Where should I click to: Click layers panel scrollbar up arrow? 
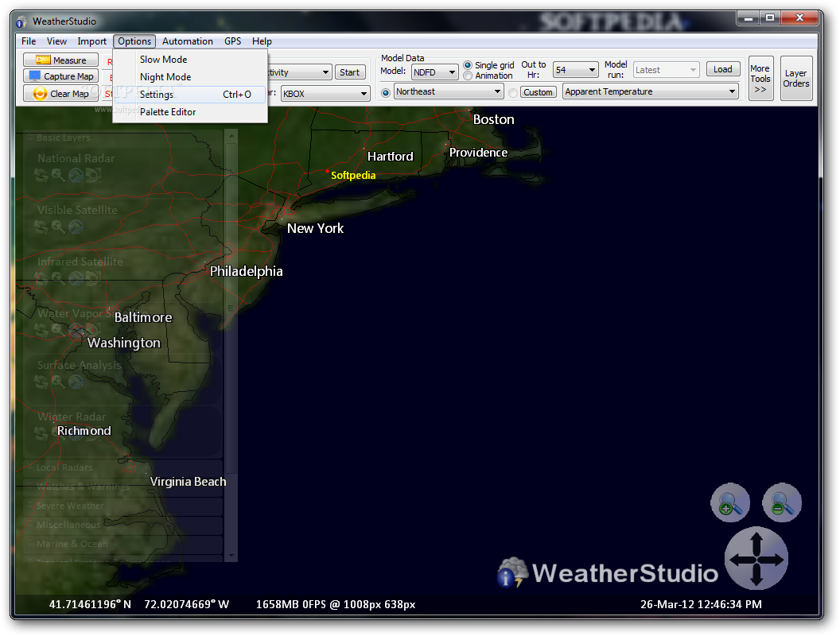click(x=231, y=137)
